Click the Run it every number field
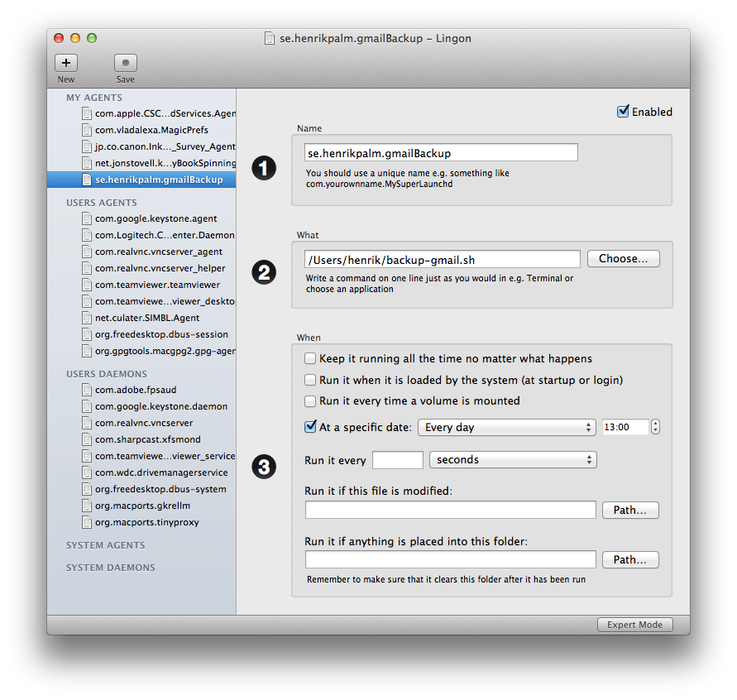The height and width of the screenshot is (700, 737). tap(398, 460)
